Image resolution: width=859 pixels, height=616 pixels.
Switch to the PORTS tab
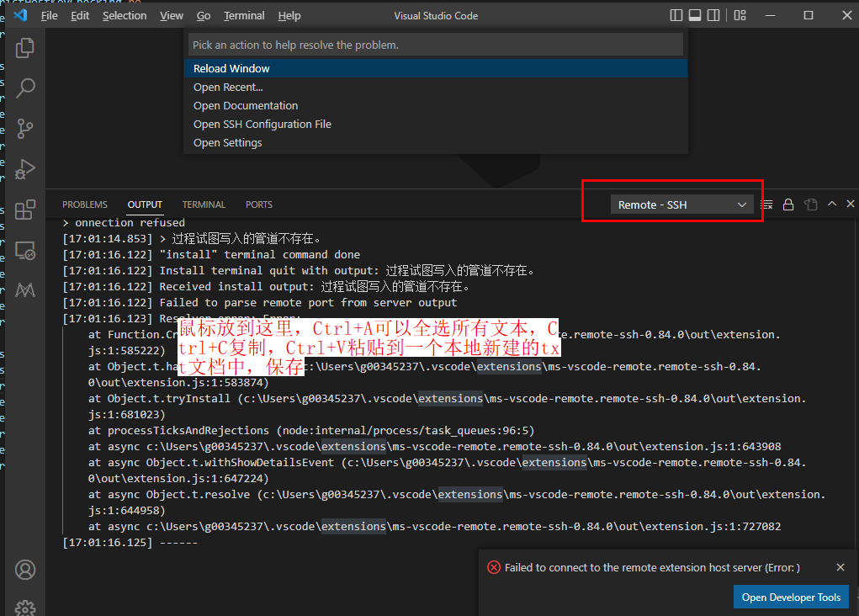click(x=258, y=204)
